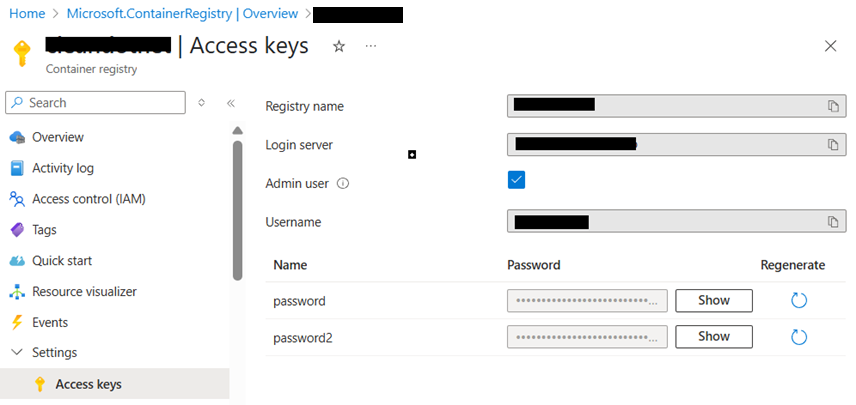
Task: Click the Registry name field
Action: (676, 106)
